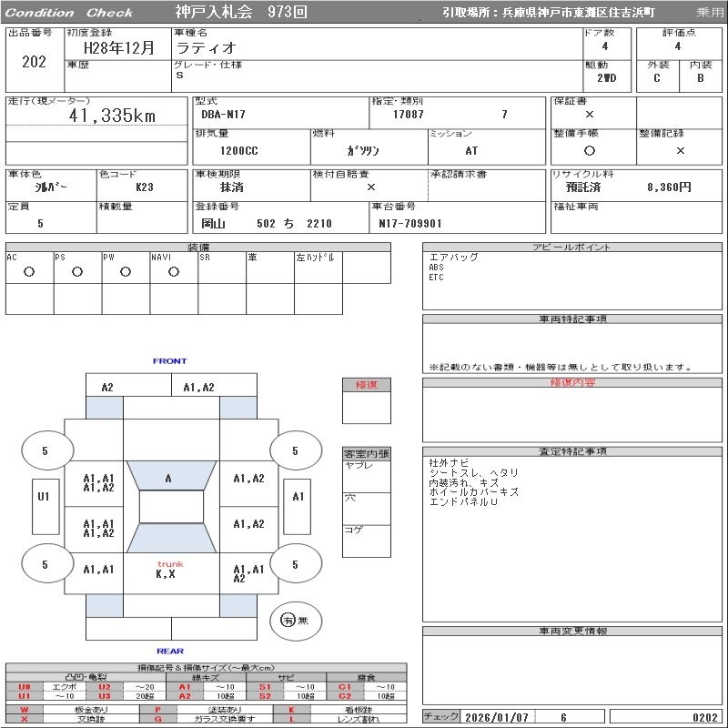Click the 修復 header next to the diagram
This screenshot has width=728, height=728.
(x=366, y=385)
